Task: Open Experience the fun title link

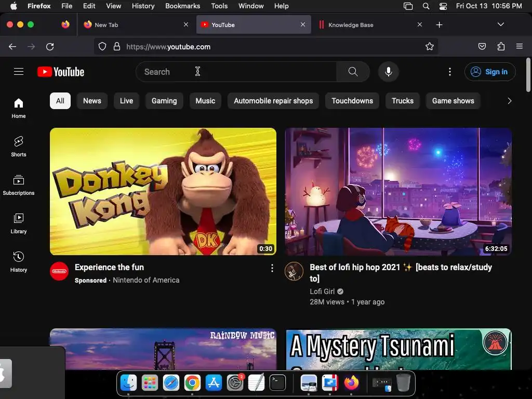Action: click(109, 268)
